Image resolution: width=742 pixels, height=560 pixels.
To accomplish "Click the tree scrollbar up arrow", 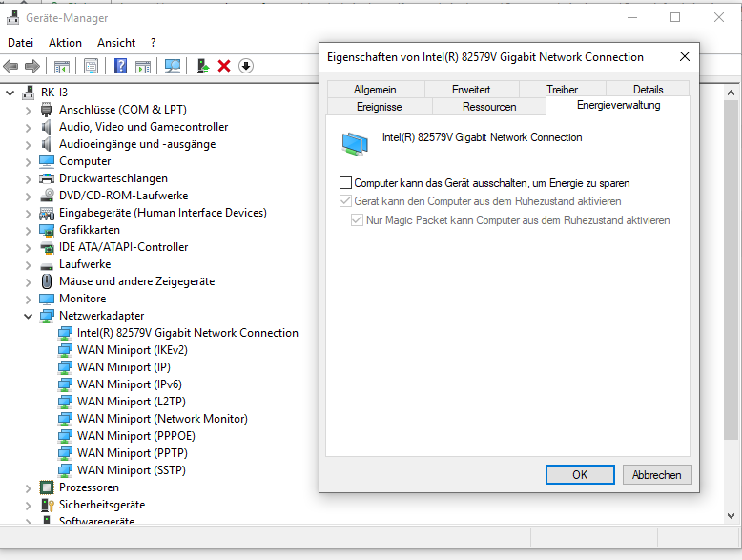I will (x=731, y=93).
